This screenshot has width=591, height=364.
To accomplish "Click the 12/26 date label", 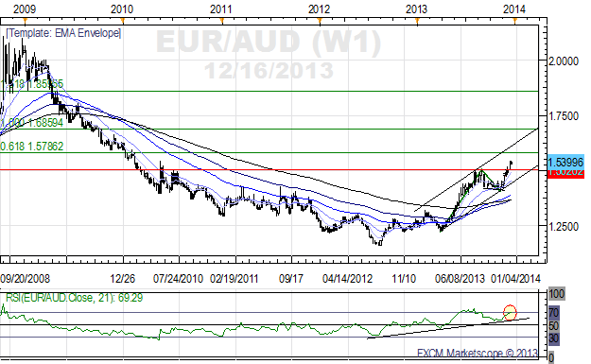I will click(x=123, y=279).
